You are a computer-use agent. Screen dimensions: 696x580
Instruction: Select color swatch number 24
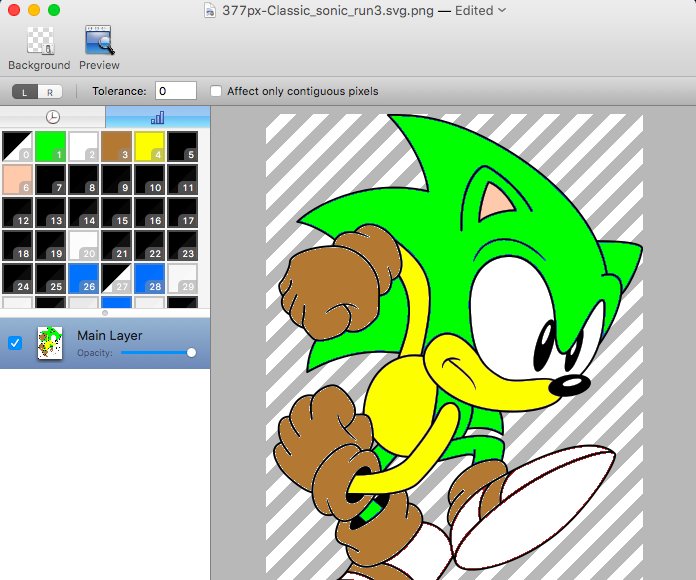click(x=17, y=278)
